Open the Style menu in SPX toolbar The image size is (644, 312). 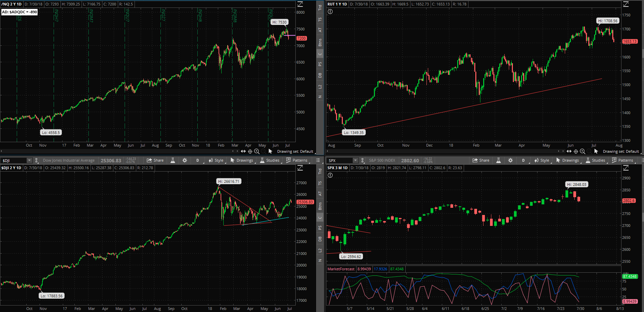coord(542,160)
